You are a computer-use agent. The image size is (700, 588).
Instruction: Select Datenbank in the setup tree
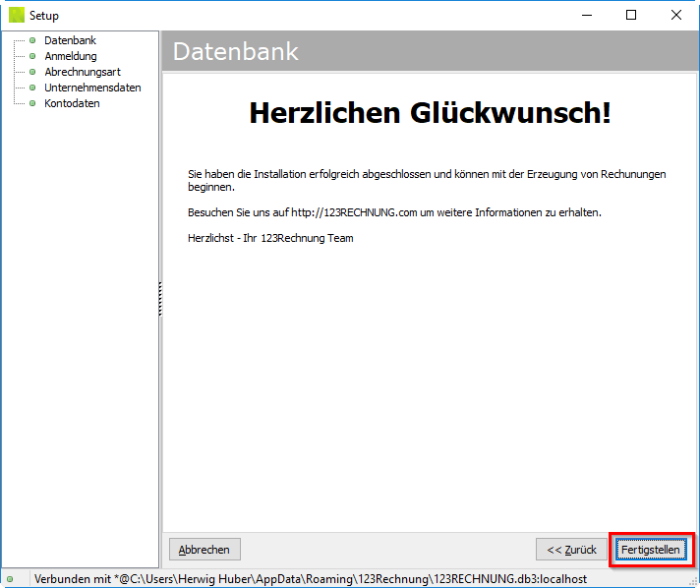point(70,40)
